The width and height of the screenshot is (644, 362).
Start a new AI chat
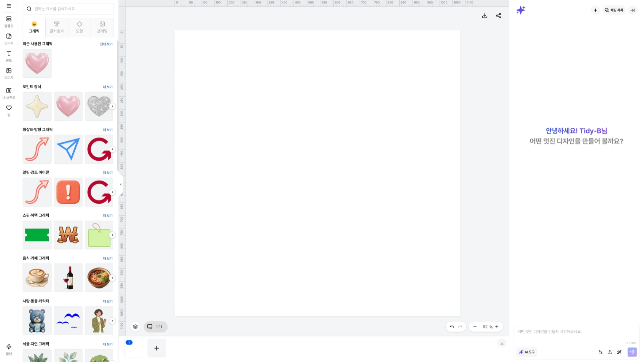[595, 10]
